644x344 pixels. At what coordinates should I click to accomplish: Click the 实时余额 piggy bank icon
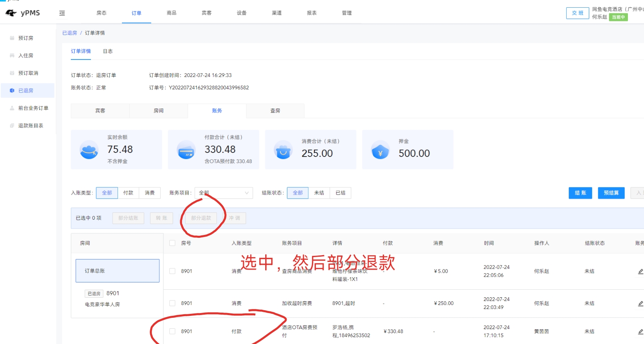89,150
